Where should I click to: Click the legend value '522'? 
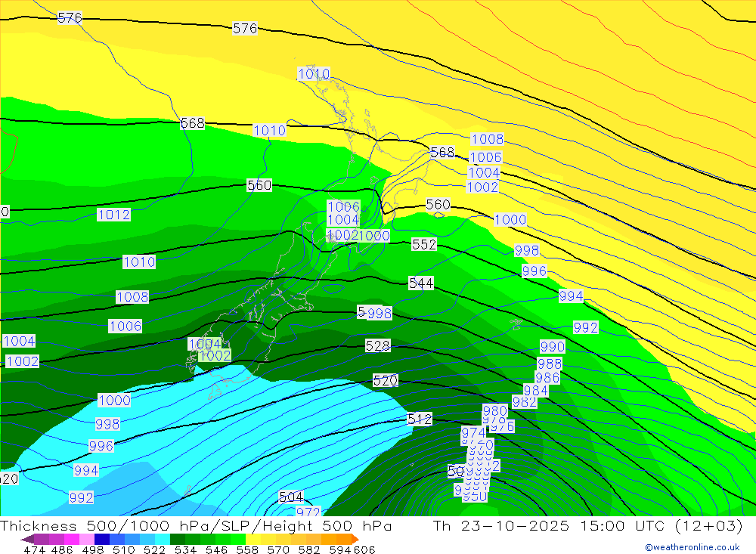point(155,550)
